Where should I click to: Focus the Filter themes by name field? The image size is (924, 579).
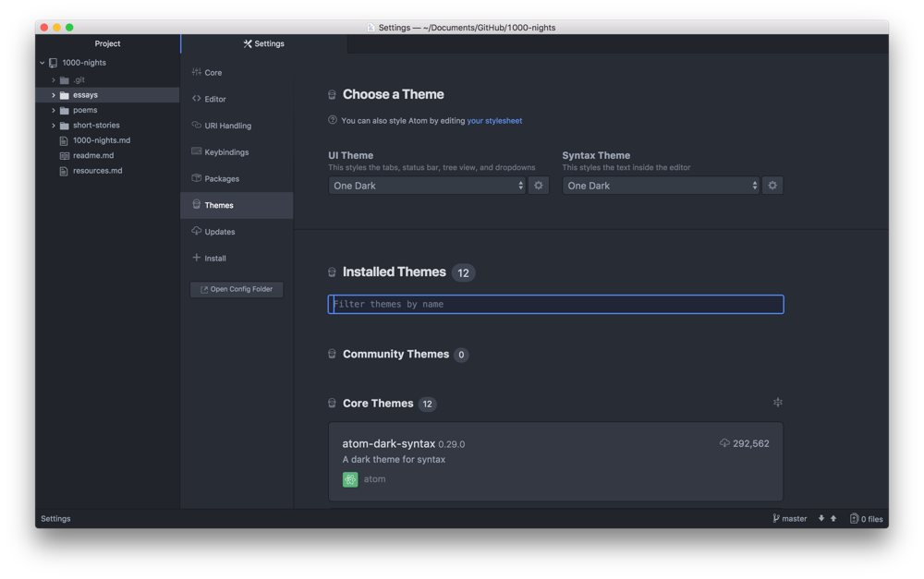click(x=555, y=304)
